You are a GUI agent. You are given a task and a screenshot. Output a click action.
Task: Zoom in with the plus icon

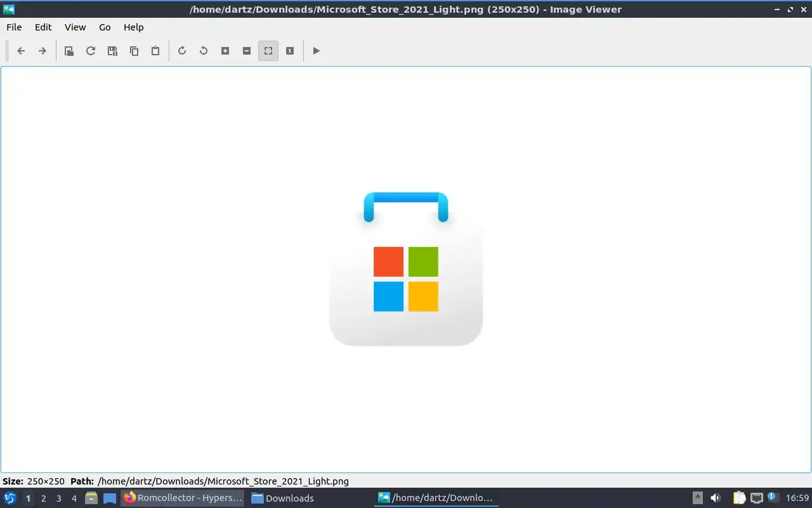[x=225, y=51]
